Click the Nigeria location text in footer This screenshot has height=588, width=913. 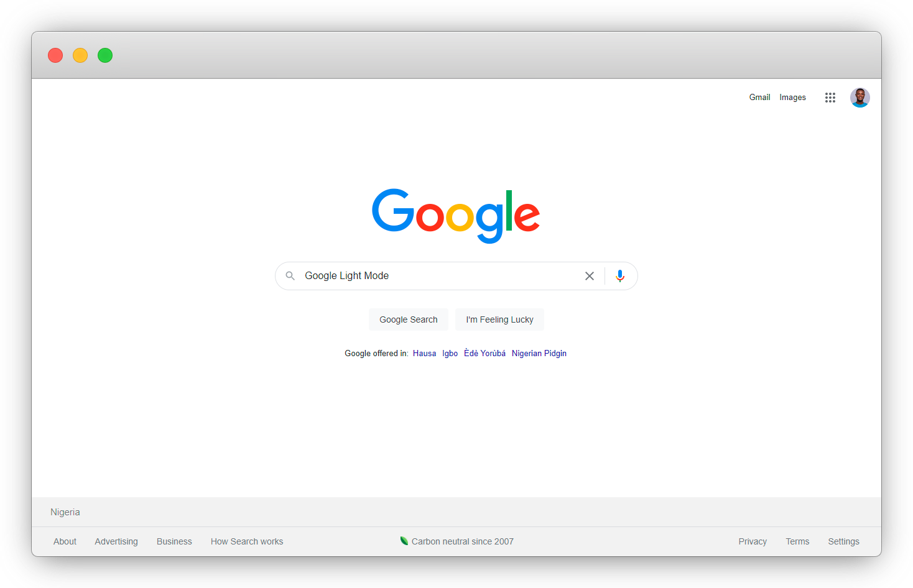pyautogui.click(x=65, y=512)
